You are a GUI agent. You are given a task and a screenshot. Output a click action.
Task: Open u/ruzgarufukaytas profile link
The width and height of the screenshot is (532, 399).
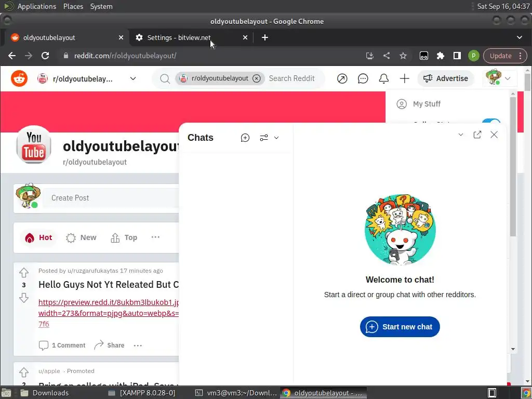pos(92,271)
